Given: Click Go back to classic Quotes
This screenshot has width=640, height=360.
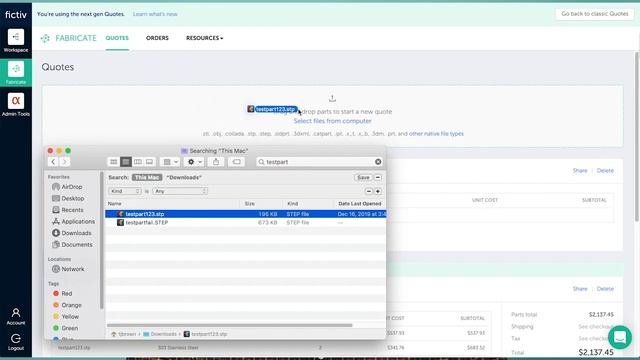Looking at the screenshot, I should (595, 14).
